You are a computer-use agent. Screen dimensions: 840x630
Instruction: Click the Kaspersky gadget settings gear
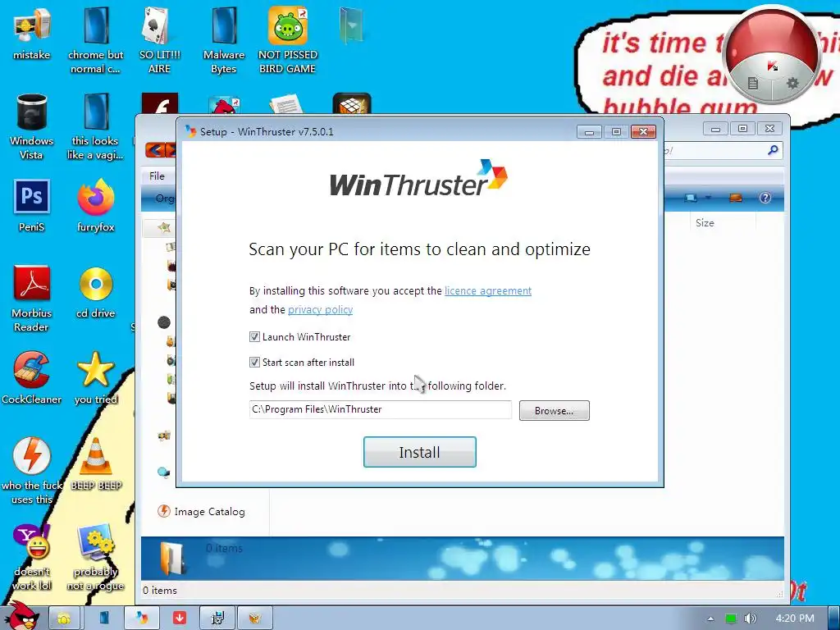792,83
